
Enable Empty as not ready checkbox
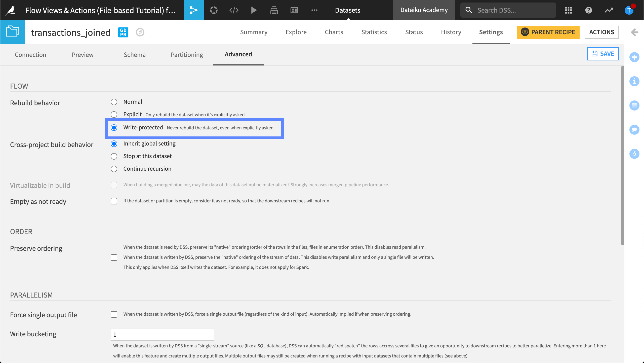114,201
